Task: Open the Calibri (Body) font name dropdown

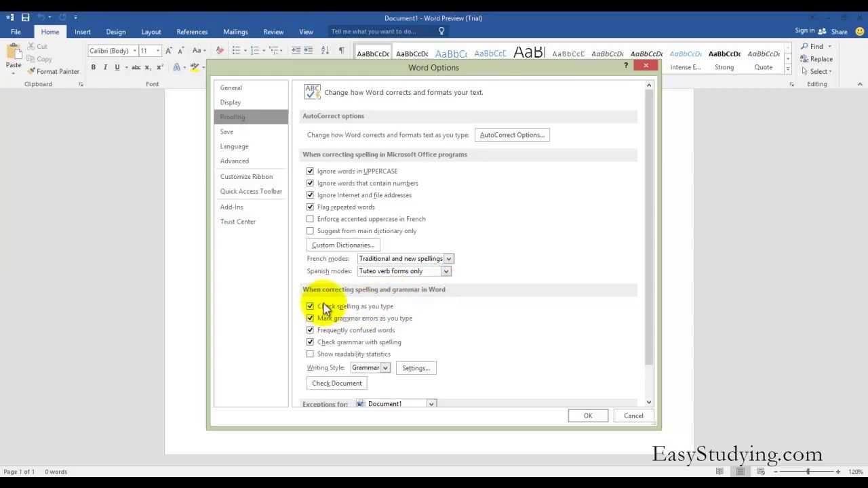Action: coord(134,51)
